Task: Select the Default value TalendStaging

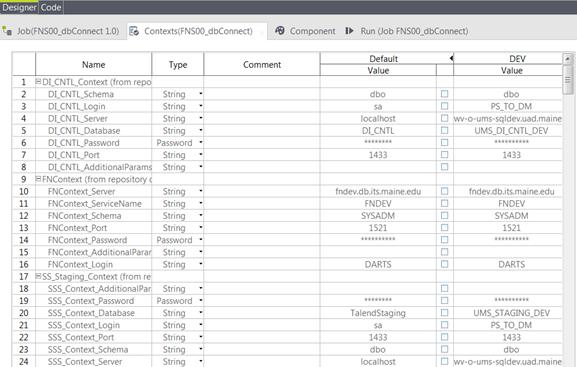Action: click(378, 313)
